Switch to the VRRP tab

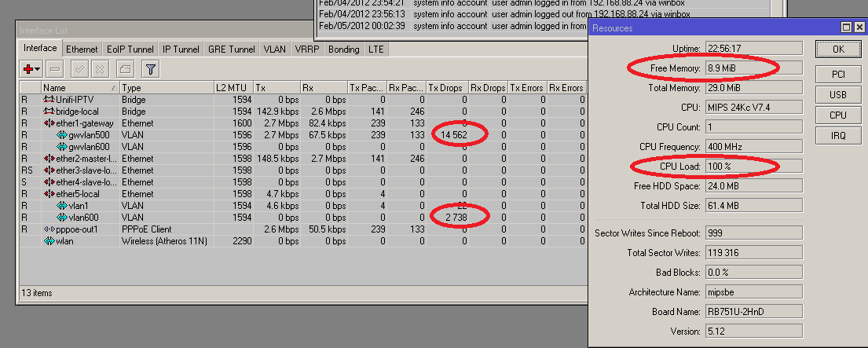pos(307,49)
